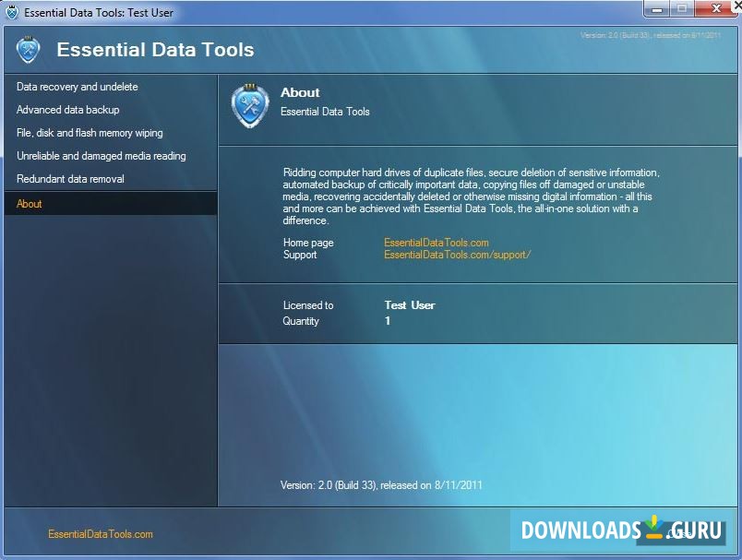Select Data recovery and undelete
742x560 pixels.
[78, 87]
